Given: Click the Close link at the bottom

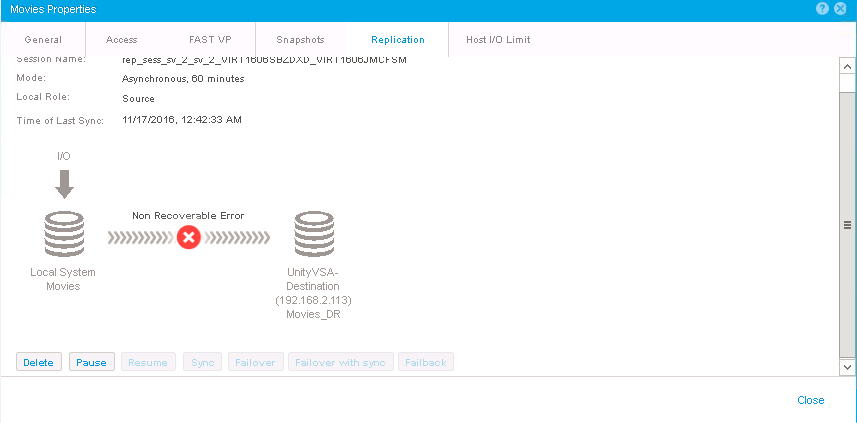Looking at the screenshot, I should pyautogui.click(x=810, y=400).
